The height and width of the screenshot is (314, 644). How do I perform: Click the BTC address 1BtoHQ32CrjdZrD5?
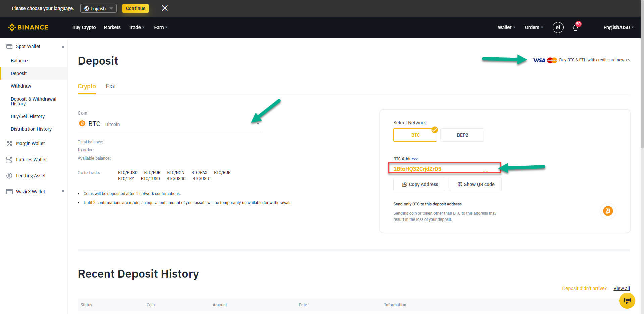coord(417,169)
